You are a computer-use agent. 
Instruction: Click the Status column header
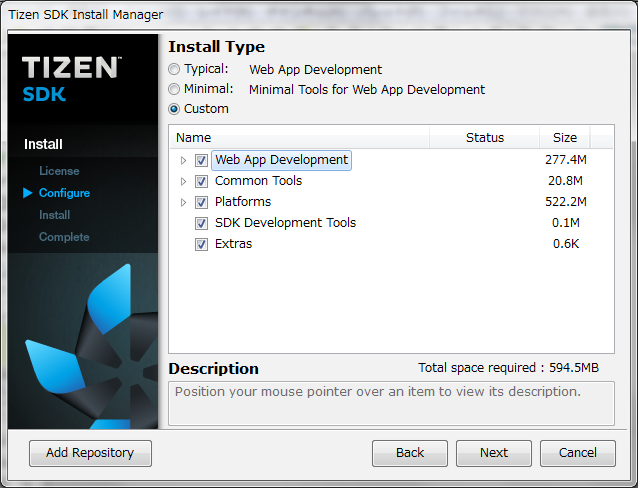[485, 138]
